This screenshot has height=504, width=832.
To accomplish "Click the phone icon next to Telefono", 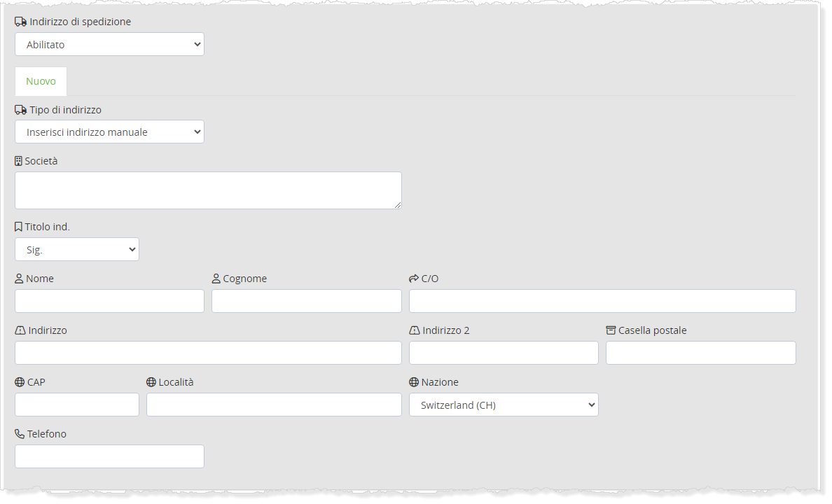I will pos(20,434).
